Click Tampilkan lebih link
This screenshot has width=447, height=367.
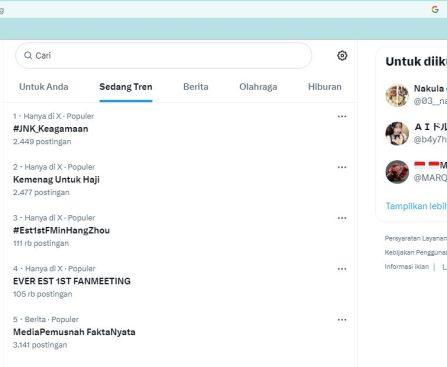coord(416,206)
